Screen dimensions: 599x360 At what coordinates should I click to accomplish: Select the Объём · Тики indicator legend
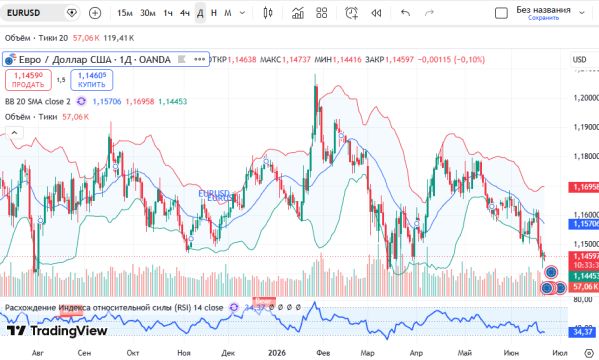(x=31, y=117)
